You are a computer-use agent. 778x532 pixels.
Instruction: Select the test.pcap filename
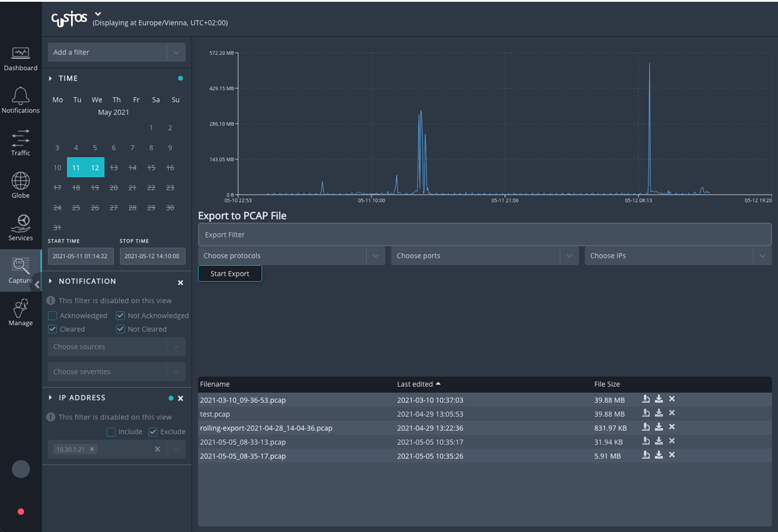pos(215,414)
